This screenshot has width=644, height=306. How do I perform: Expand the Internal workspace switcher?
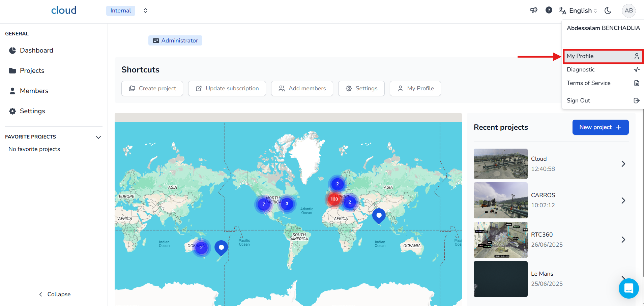tap(145, 11)
